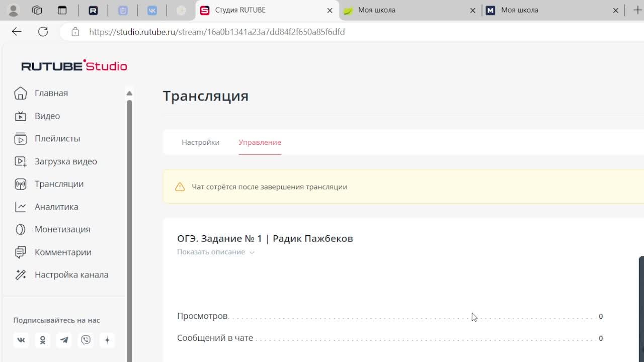Click the Монетизация icon
The height and width of the screenshot is (362, 644).
click(x=20, y=229)
